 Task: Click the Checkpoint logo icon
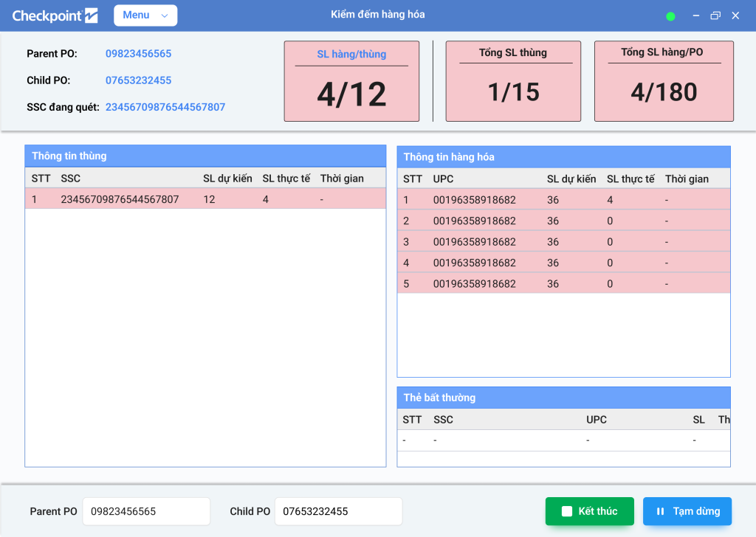91,15
